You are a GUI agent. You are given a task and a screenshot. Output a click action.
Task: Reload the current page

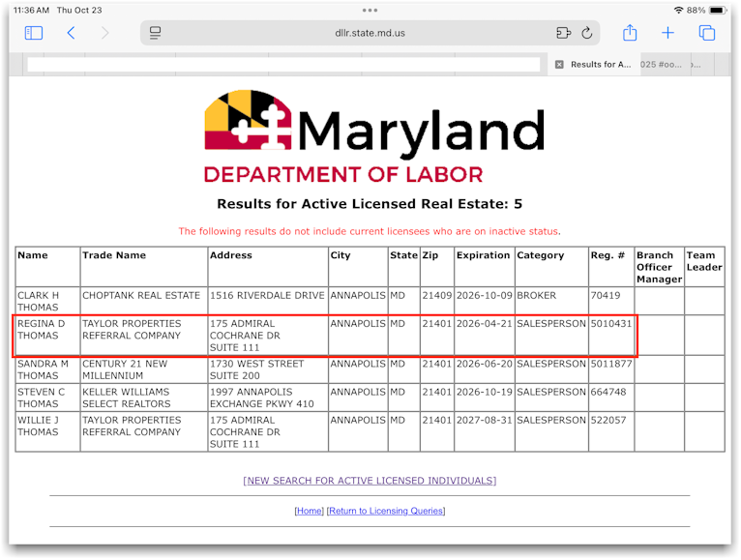tap(586, 33)
